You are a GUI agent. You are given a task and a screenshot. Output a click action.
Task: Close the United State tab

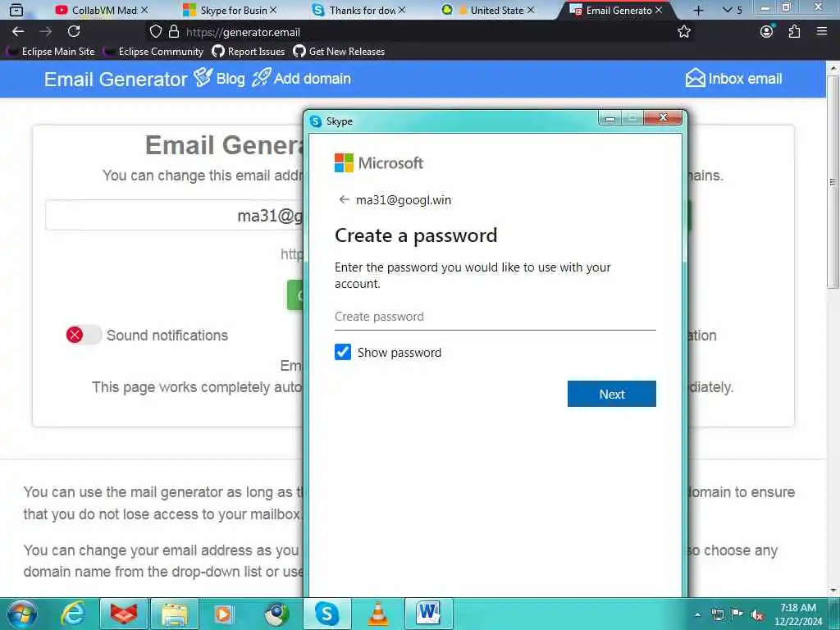click(531, 10)
